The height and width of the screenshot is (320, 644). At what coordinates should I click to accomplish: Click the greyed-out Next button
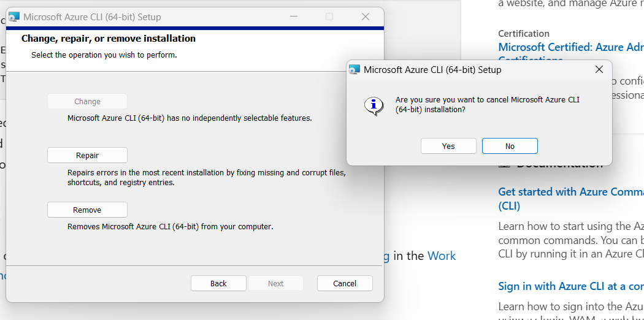tap(275, 283)
